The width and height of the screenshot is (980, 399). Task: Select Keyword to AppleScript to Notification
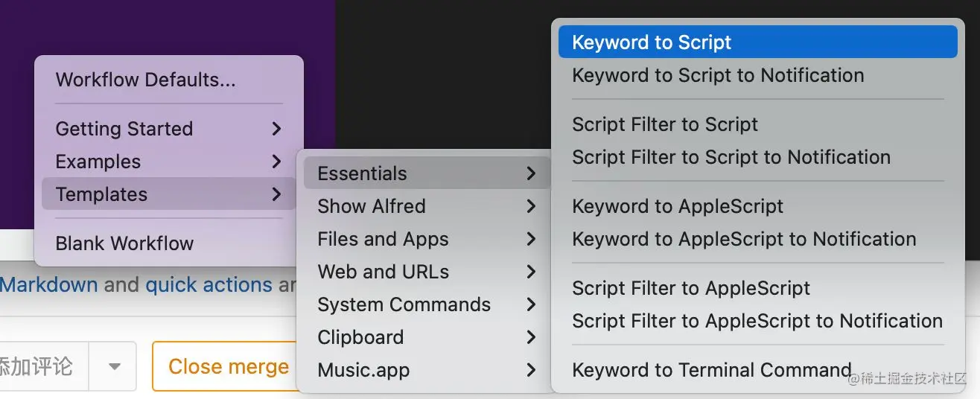743,239
